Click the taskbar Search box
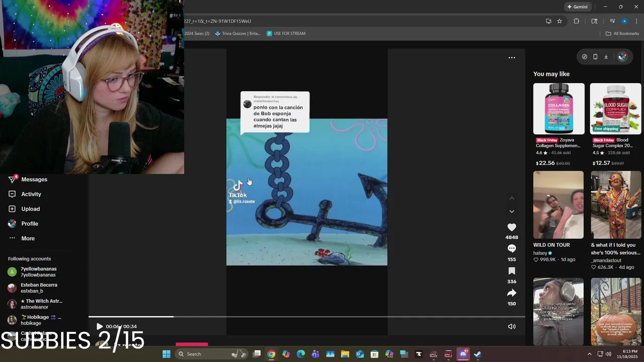The height and width of the screenshot is (362, 644). pyautogui.click(x=210, y=354)
